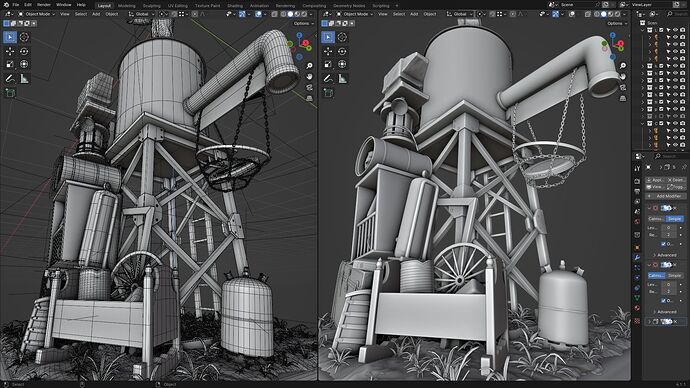
Task: Select the Measure tool in right viewport
Action: coord(342,79)
